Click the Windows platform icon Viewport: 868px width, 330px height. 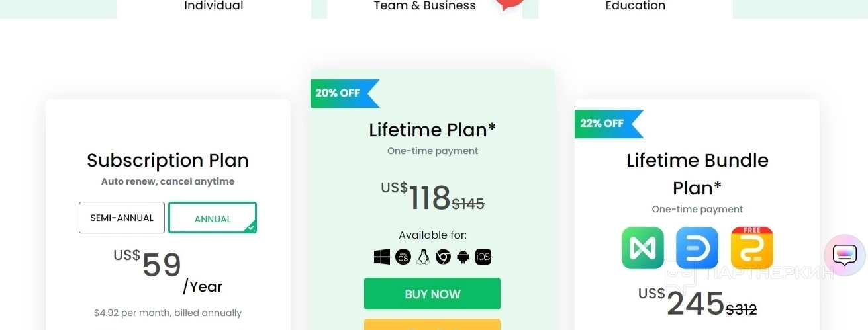coord(382,257)
